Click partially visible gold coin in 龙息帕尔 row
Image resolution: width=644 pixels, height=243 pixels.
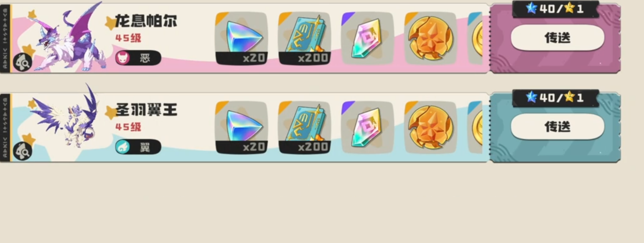point(476,38)
